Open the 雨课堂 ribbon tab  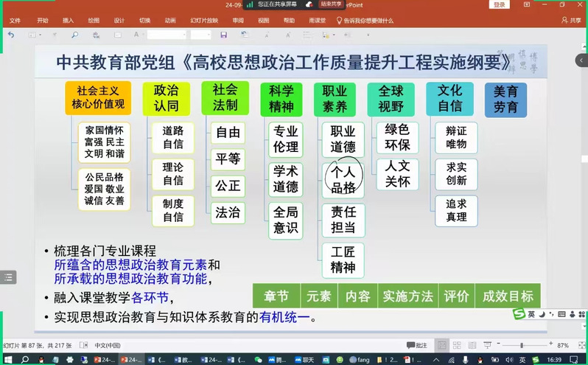tap(315, 21)
